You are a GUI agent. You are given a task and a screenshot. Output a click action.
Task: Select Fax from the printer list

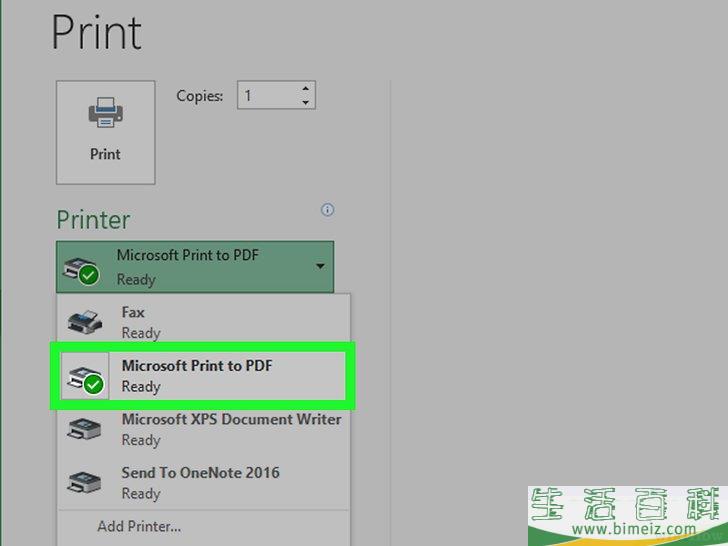203,322
